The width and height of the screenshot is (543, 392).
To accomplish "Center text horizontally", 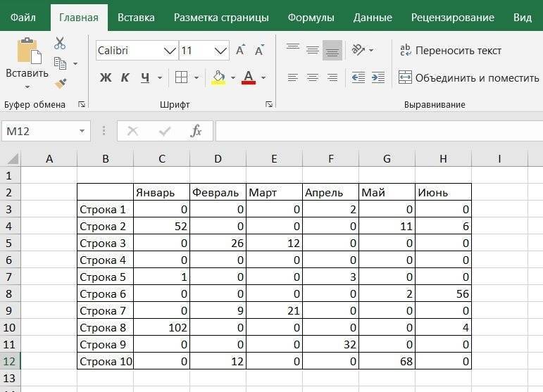I will pos(313,77).
